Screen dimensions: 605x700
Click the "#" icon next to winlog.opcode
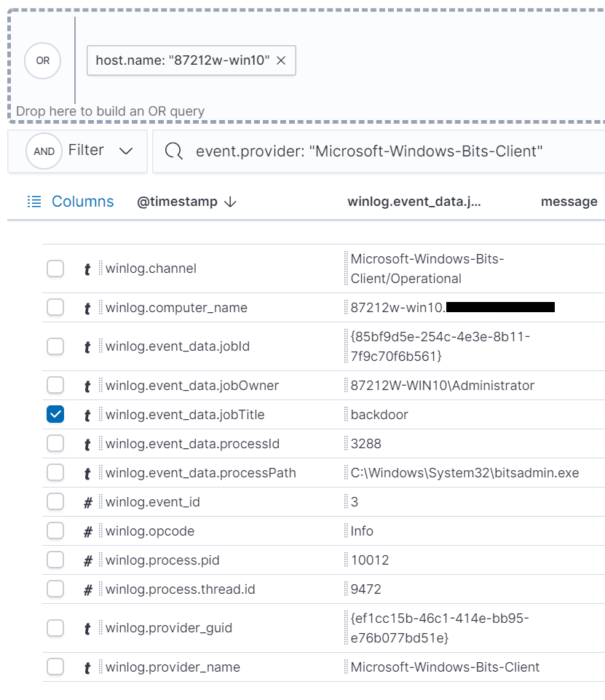pyautogui.click(x=87, y=530)
